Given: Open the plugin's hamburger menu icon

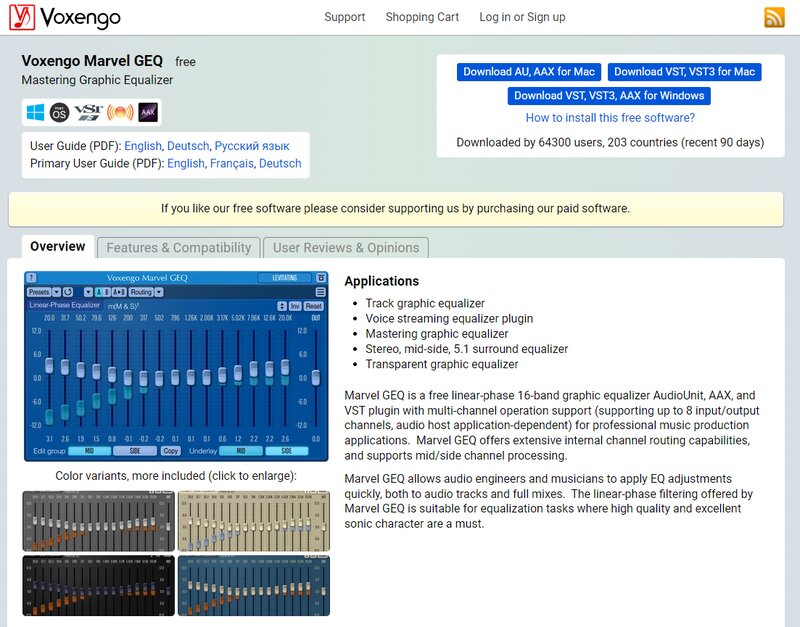Looking at the screenshot, I should click(320, 292).
